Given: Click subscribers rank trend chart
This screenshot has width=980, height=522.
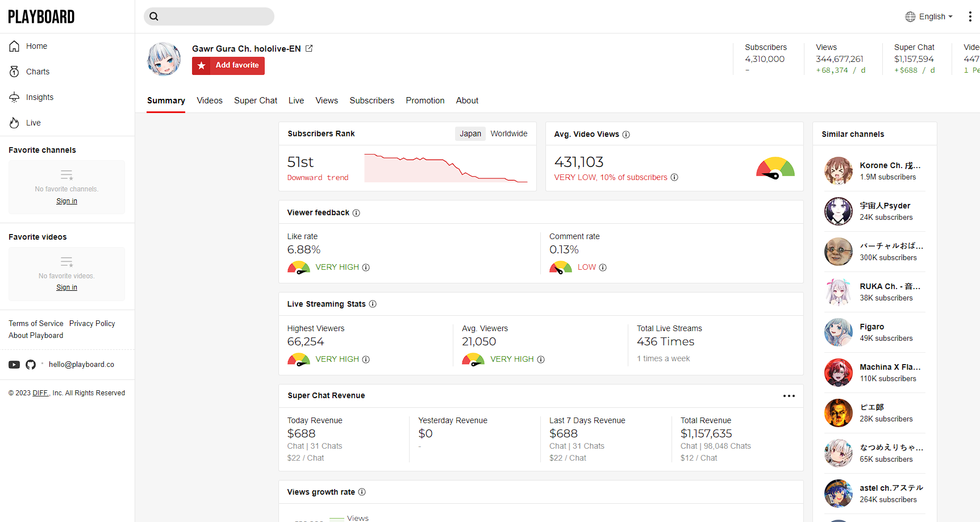Looking at the screenshot, I should [x=446, y=168].
